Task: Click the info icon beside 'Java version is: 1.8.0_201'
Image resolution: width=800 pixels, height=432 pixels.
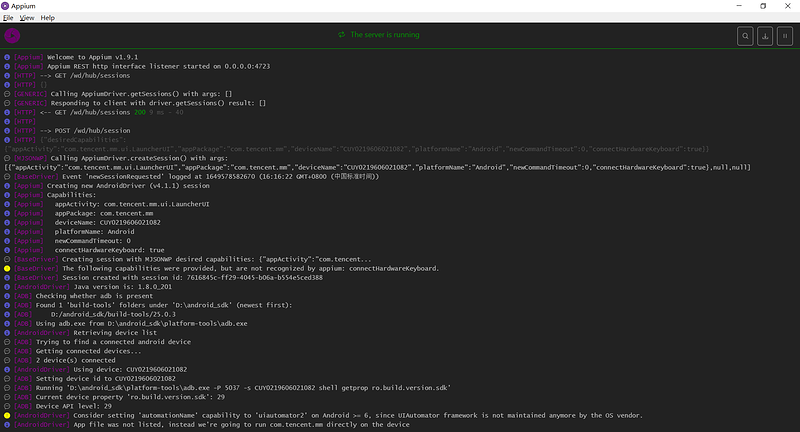Action: 7,287
